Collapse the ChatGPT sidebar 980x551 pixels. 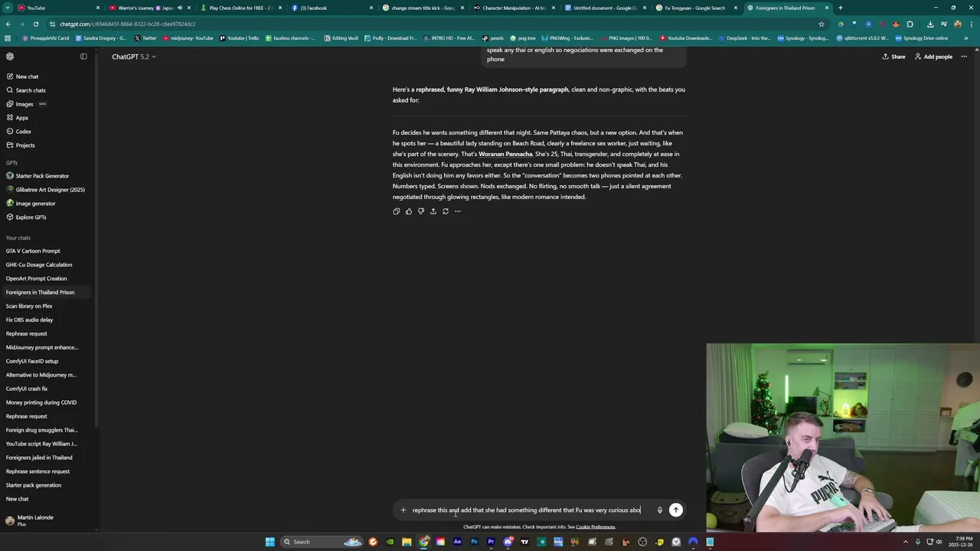click(83, 56)
